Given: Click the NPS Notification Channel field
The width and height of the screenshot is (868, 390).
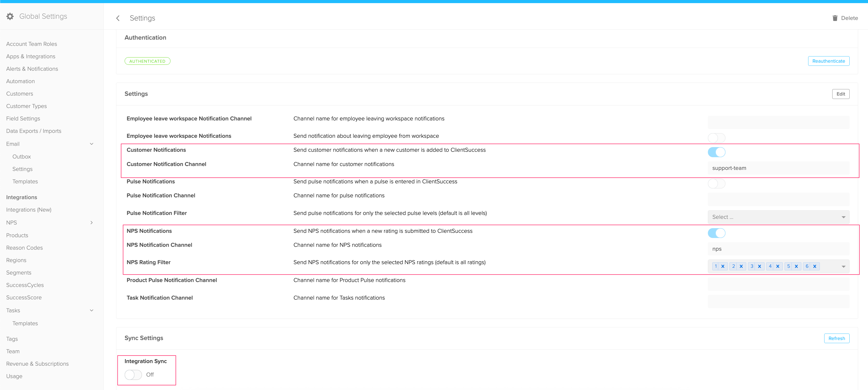Looking at the screenshot, I should pyautogui.click(x=778, y=249).
